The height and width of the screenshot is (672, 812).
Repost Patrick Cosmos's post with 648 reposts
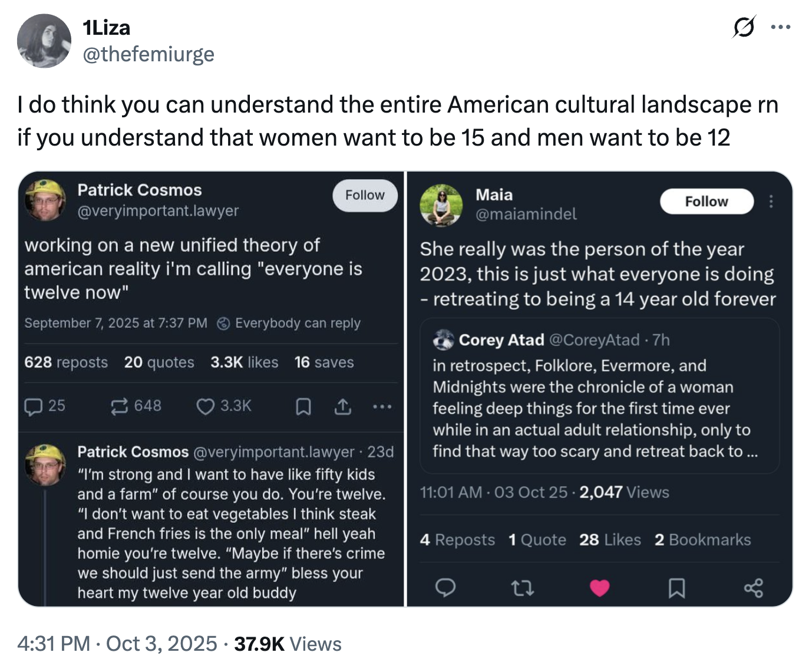[120, 406]
